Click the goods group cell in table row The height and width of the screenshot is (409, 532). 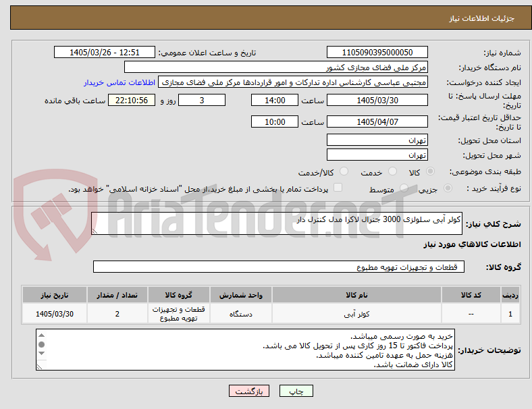178,314
